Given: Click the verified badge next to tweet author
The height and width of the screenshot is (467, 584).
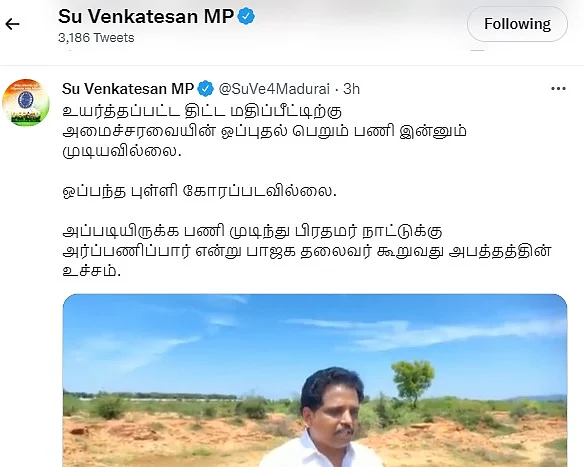Looking at the screenshot, I should click(x=206, y=89).
